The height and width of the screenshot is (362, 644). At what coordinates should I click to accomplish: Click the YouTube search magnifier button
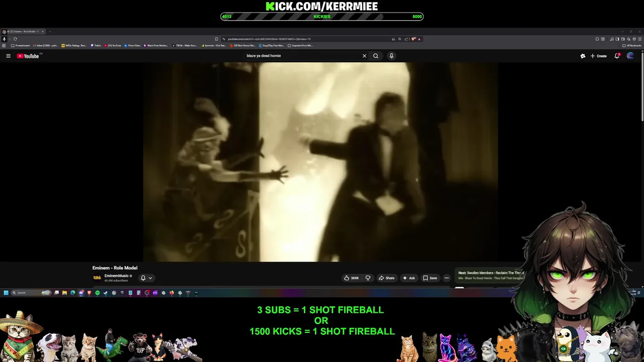pyautogui.click(x=375, y=56)
